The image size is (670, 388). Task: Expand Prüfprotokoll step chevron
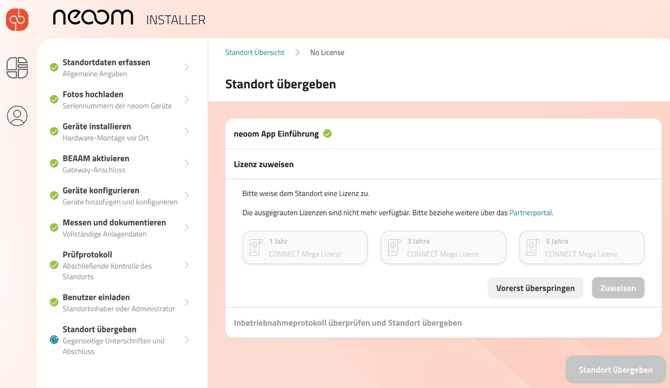coord(187,265)
